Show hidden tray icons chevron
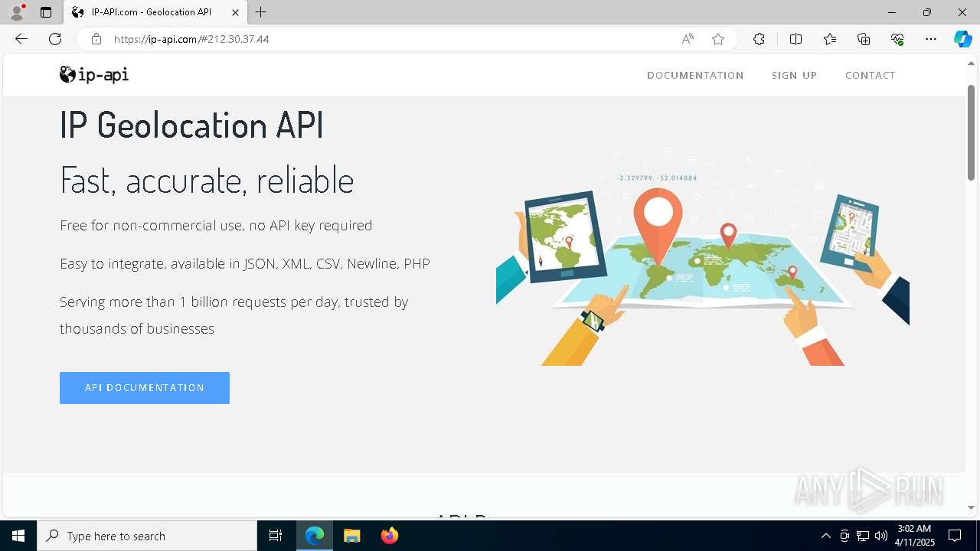Image resolution: width=980 pixels, height=551 pixels. 825,536
